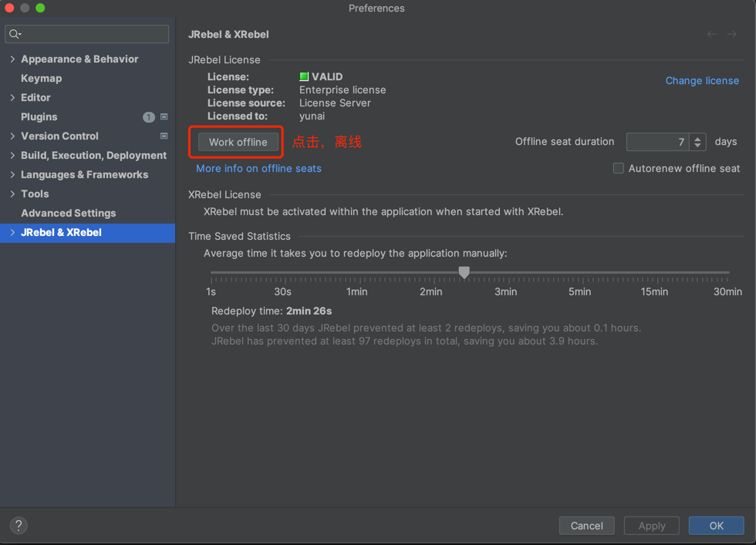The width and height of the screenshot is (756, 545).
Task: Expand Build, Execution, Deployment node
Action: pyautogui.click(x=12, y=156)
